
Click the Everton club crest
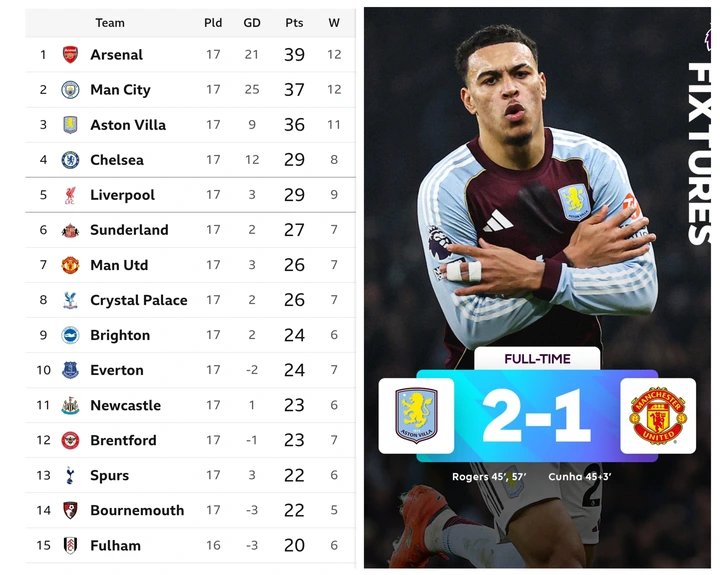pos(70,370)
